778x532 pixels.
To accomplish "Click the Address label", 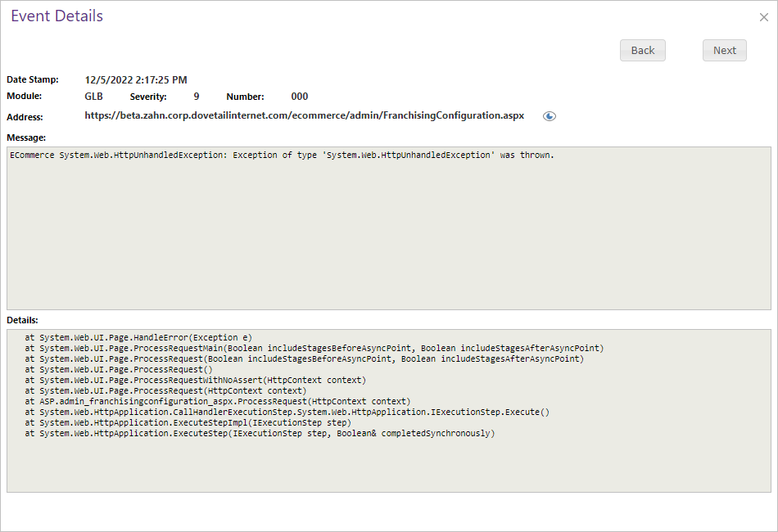I will [x=25, y=117].
